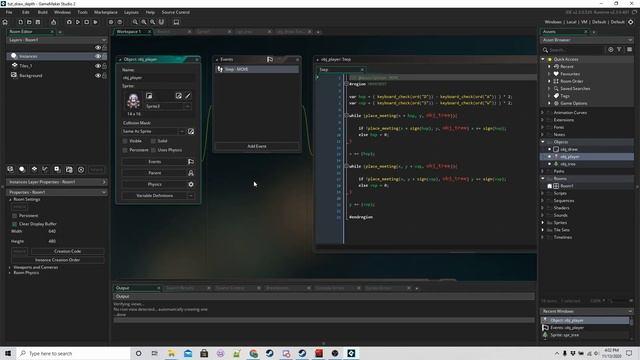640x360 pixels.
Task: Expand the Tile Sets folder
Action: 543,230
